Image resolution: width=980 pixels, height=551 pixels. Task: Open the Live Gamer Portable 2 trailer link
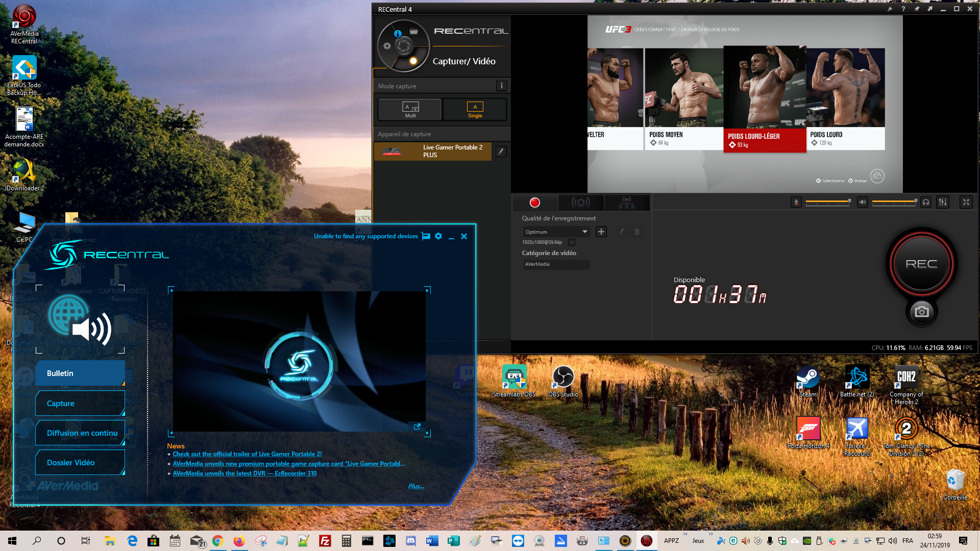click(x=247, y=454)
